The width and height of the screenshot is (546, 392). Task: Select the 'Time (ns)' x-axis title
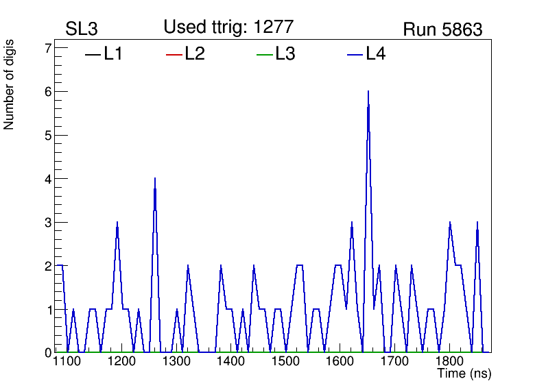[x=464, y=374]
